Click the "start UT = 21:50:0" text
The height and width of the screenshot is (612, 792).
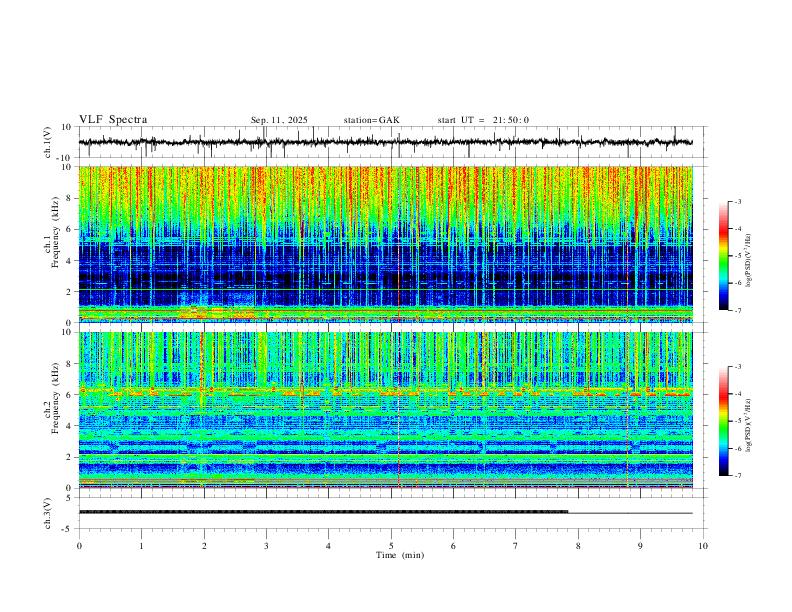coord(483,120)
